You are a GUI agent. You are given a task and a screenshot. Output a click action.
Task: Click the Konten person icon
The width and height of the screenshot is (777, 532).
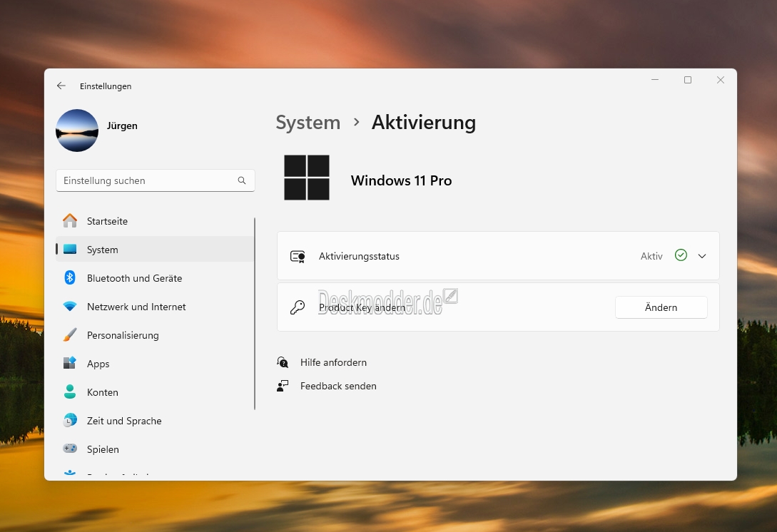(x=70, y=392)
